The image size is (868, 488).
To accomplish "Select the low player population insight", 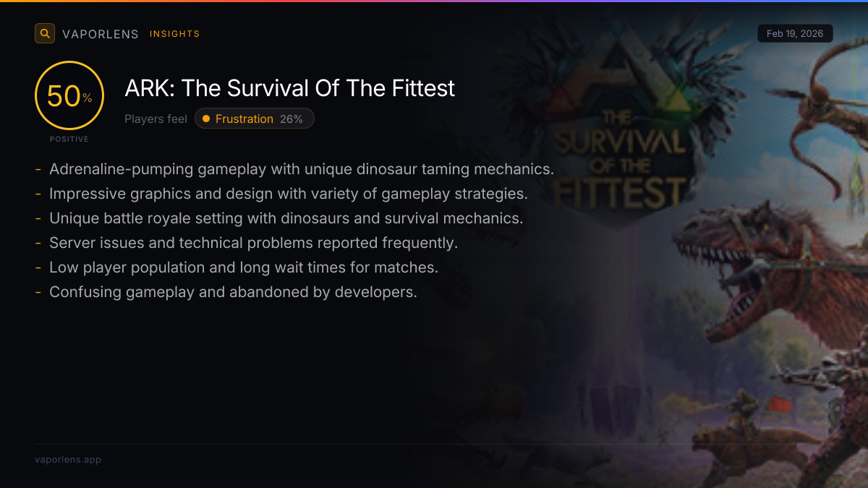I will click(243, 267).
